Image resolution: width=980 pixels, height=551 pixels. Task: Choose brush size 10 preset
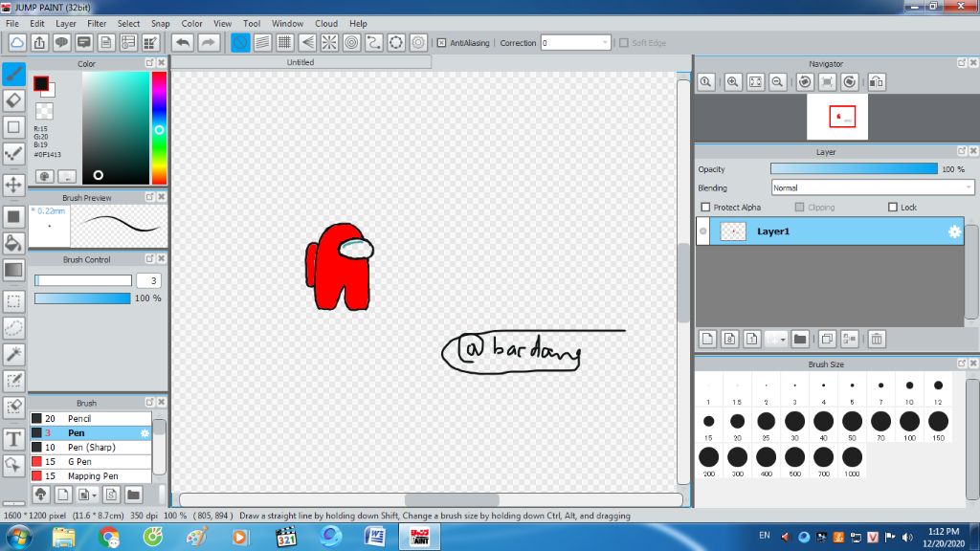pyautogui.click(x=909, y=391)
